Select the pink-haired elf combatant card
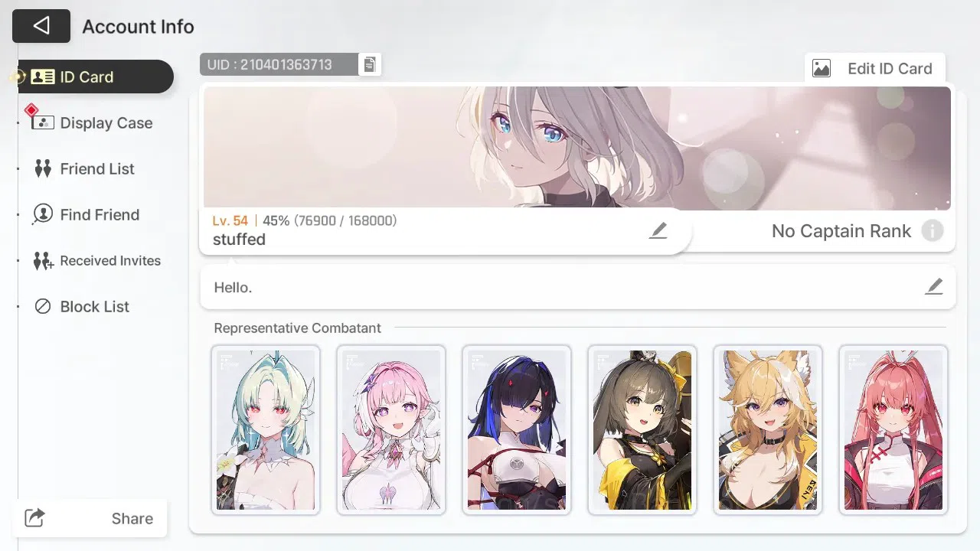 pyautogui.click(x=391, y=430)
